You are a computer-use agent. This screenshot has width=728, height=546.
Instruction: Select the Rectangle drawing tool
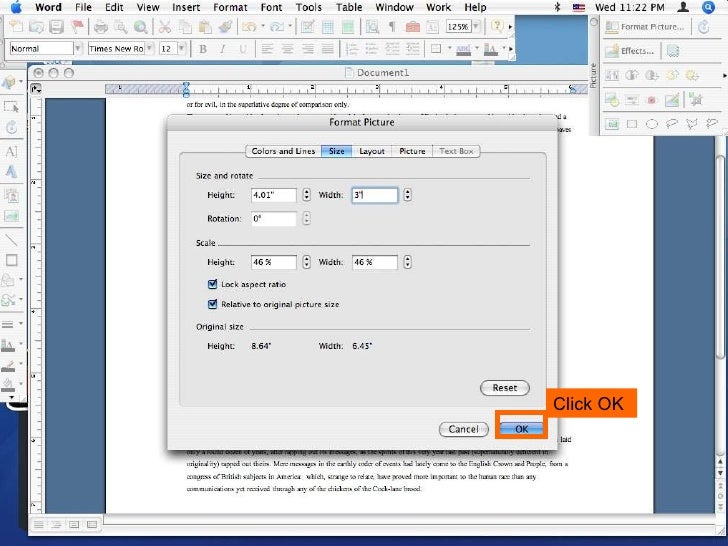click(11, 260)
